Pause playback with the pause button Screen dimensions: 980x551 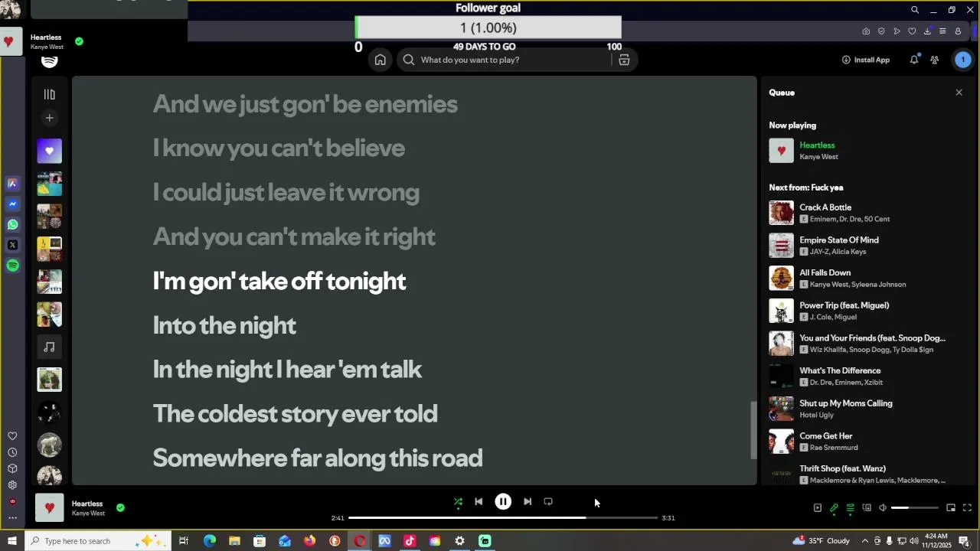(503, 502)
